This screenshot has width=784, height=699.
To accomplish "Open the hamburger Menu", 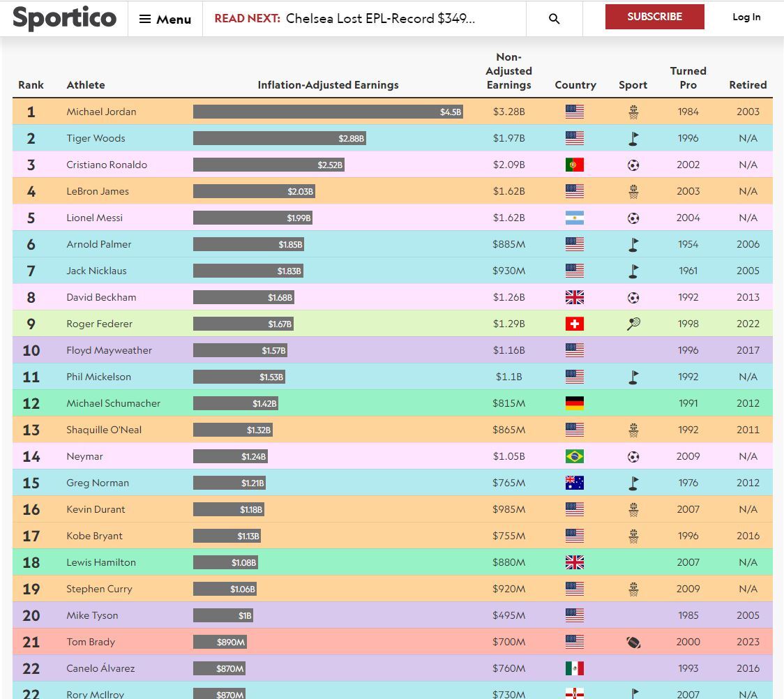I will pos(165,19).
